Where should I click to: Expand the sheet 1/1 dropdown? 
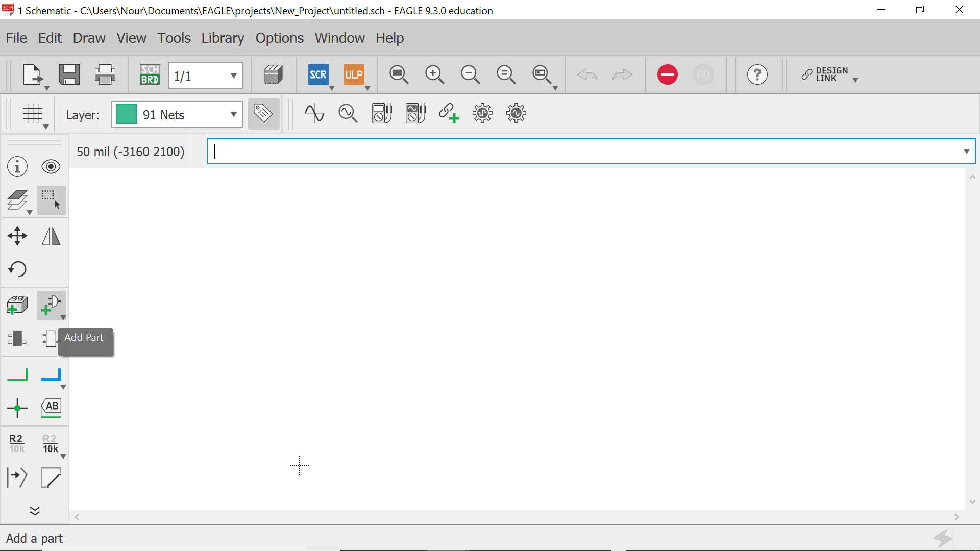[x=233, y=76]
